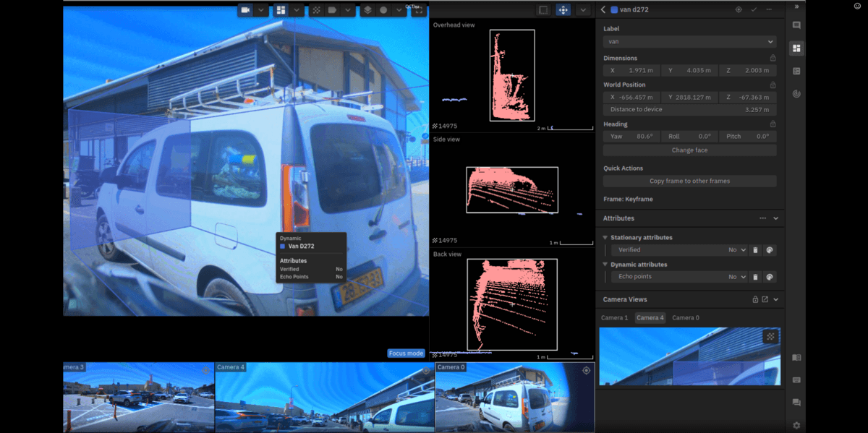The width and height of the screenshot is (868, 433).
Task: Open the radar panel in right sidebar
Action: [x=796, y=94]
